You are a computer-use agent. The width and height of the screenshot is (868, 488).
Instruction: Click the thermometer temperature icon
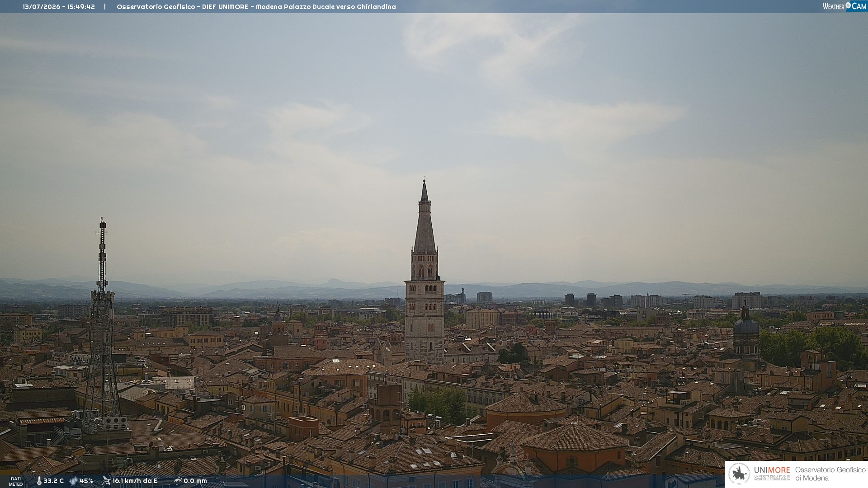pyautogui.click(x=39, y=481)
